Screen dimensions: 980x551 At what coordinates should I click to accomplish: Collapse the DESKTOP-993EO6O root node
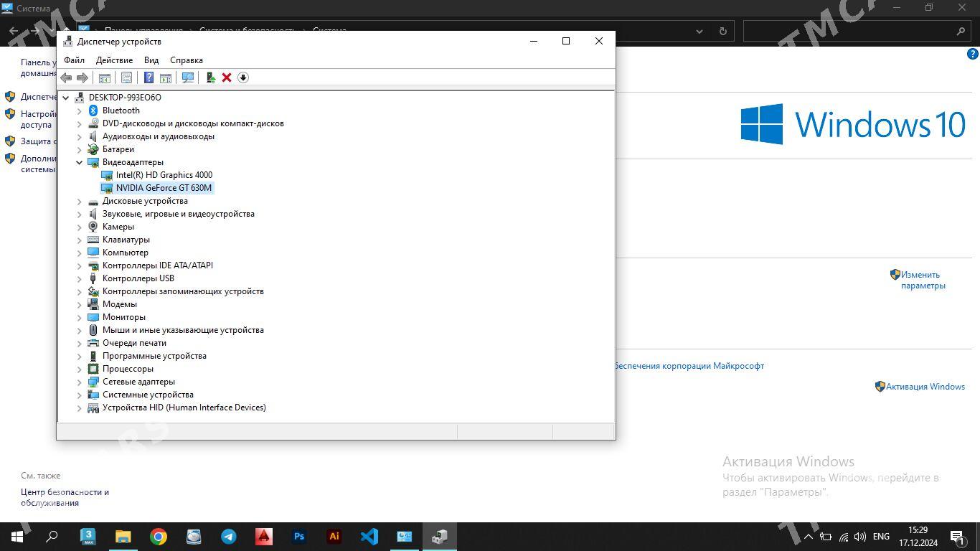(x=66, y=98)
